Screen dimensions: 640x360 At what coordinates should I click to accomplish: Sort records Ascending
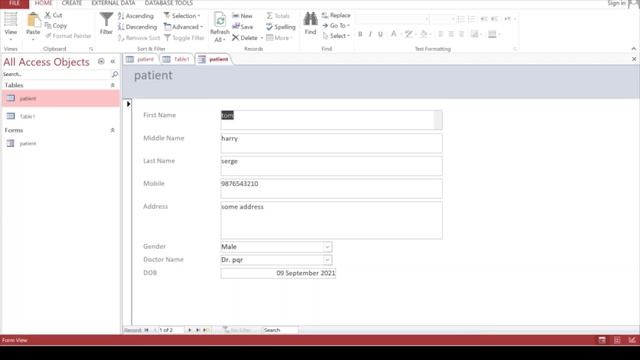click(x=136, y=16)
